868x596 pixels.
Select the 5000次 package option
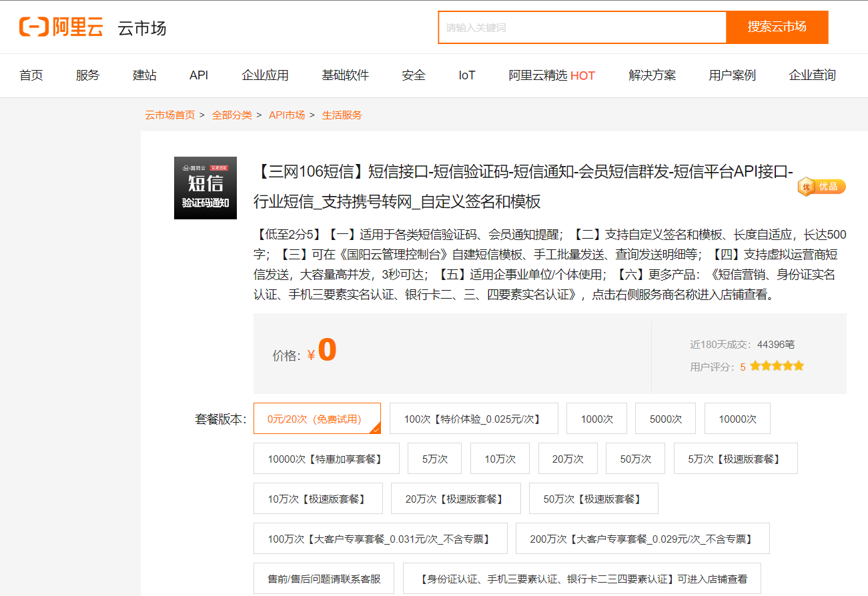click(x=666, y=419)
